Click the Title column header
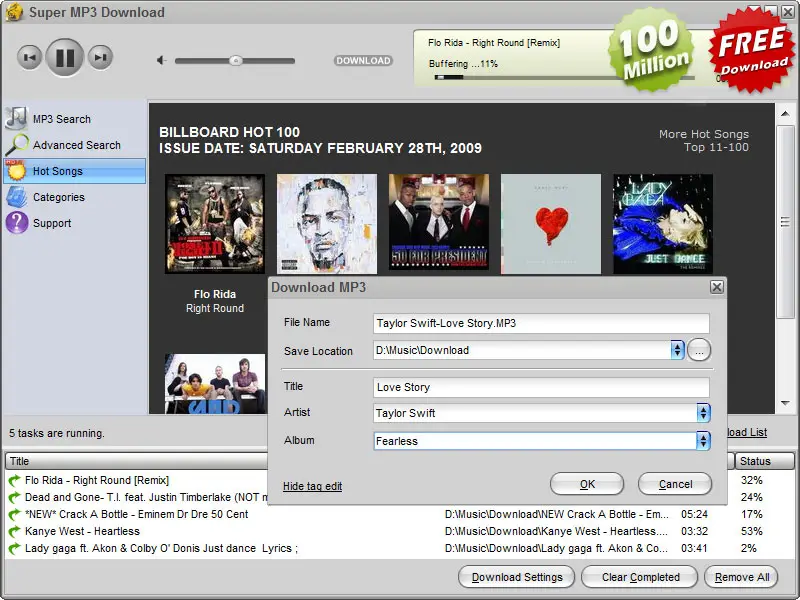800x600 pixels. (136, 461)
